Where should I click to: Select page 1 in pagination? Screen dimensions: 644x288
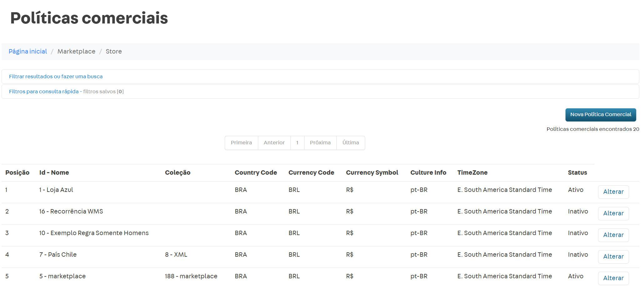coord(297,143)
